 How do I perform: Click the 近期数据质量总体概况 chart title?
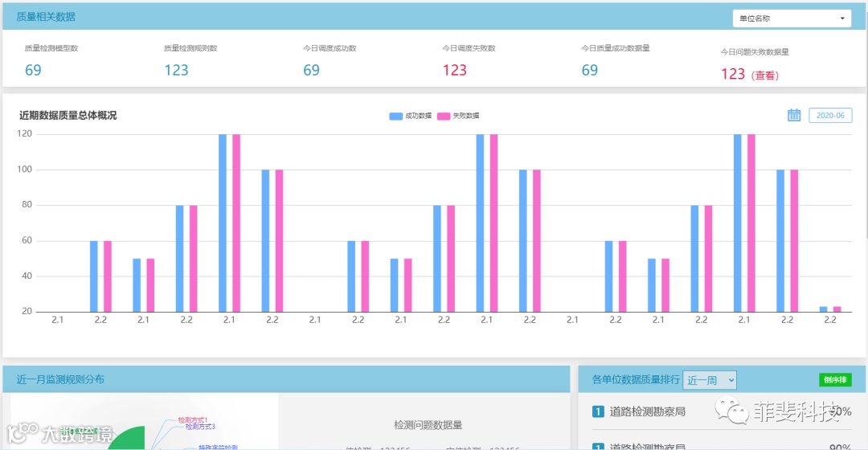click(68, 116)
